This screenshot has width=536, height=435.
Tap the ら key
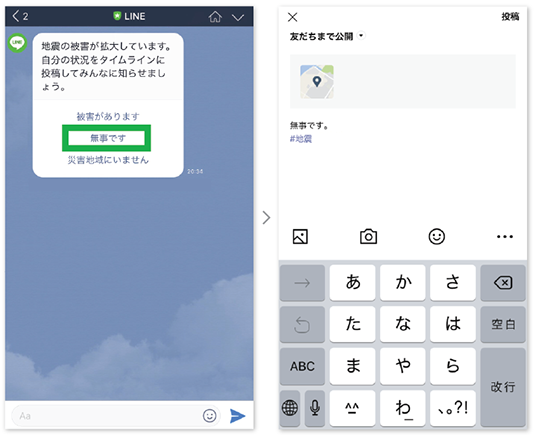click(453, 366)
